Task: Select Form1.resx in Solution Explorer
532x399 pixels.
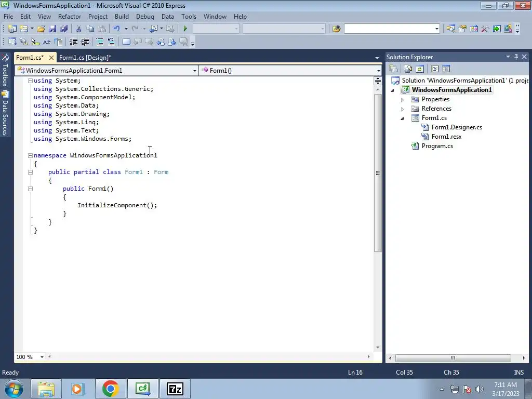Action: [x=446, y=137]
